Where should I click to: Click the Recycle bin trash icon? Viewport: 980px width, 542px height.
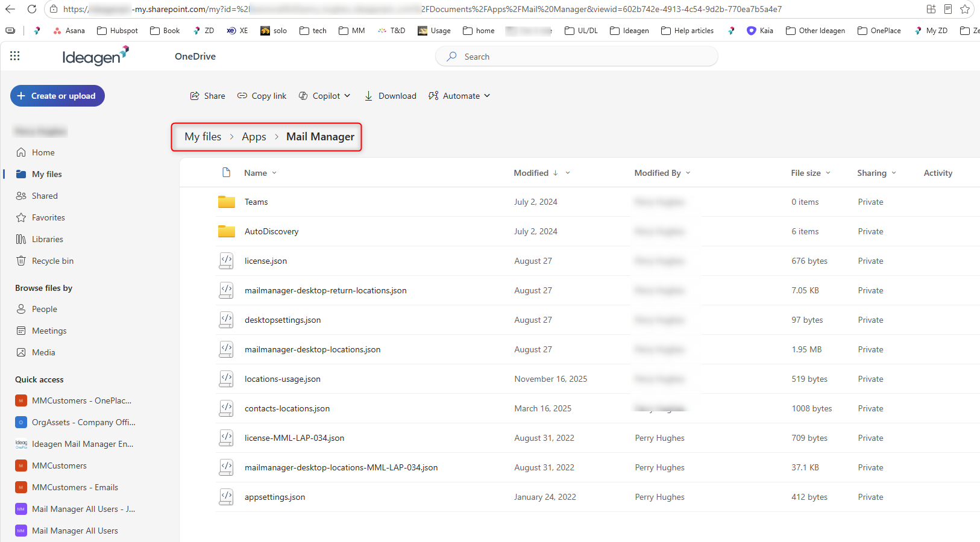(x=21, y=261)
